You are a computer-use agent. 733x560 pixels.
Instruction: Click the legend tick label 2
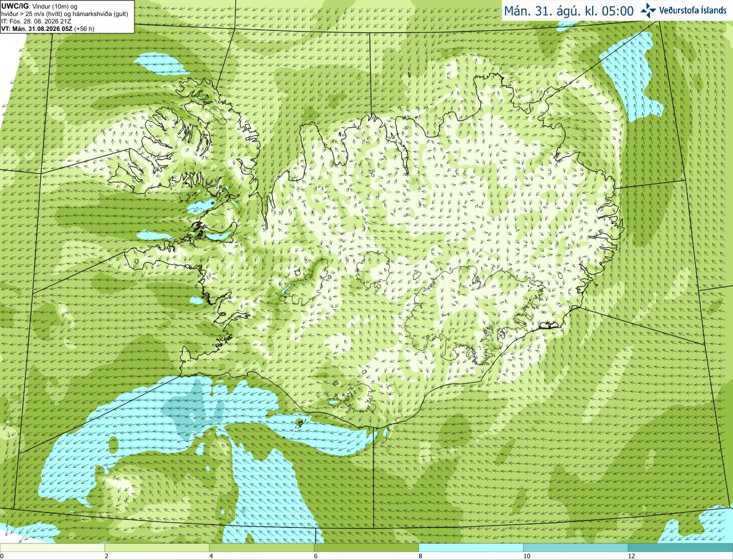(x=107, y=556)
